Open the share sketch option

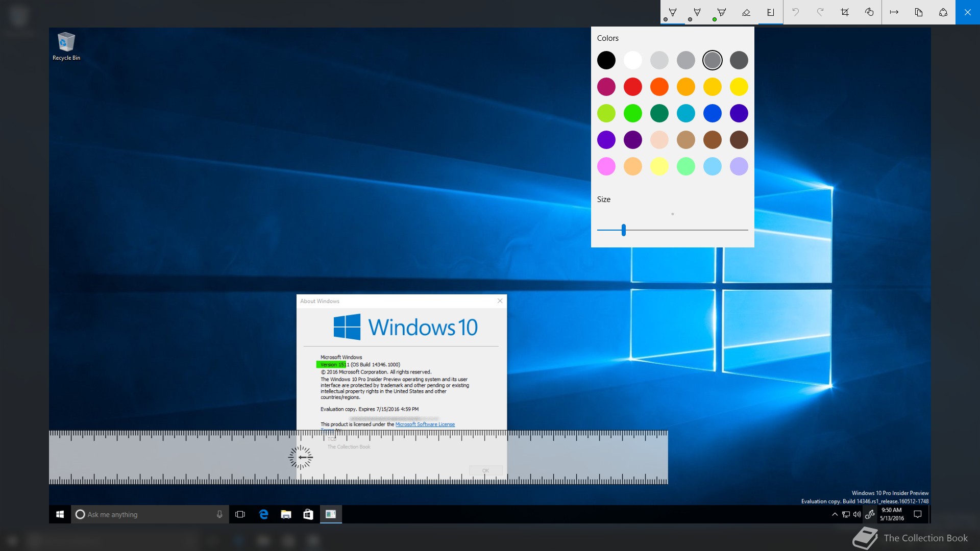point(943,12)
